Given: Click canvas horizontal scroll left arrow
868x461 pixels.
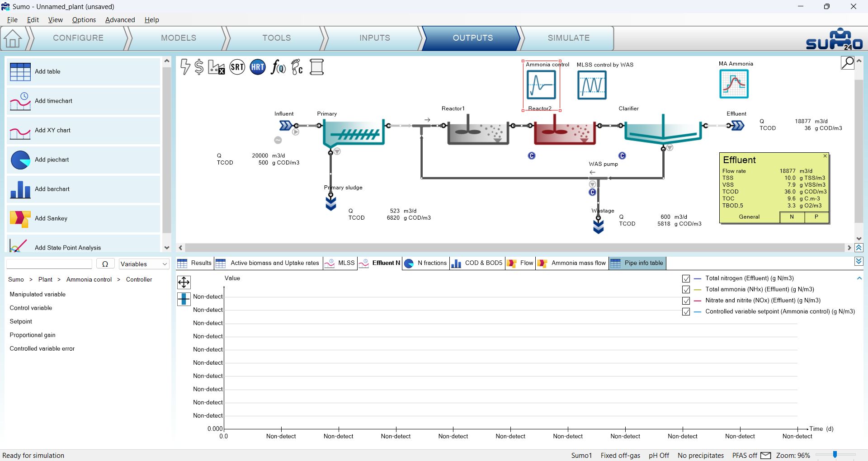Looking at the screenshot, I should 181,248.
